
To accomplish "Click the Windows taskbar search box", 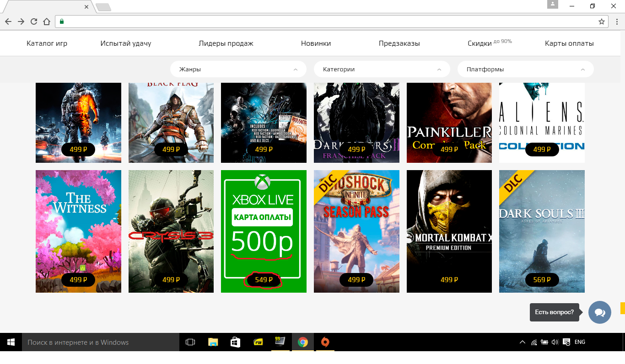I will pos(101,342).
